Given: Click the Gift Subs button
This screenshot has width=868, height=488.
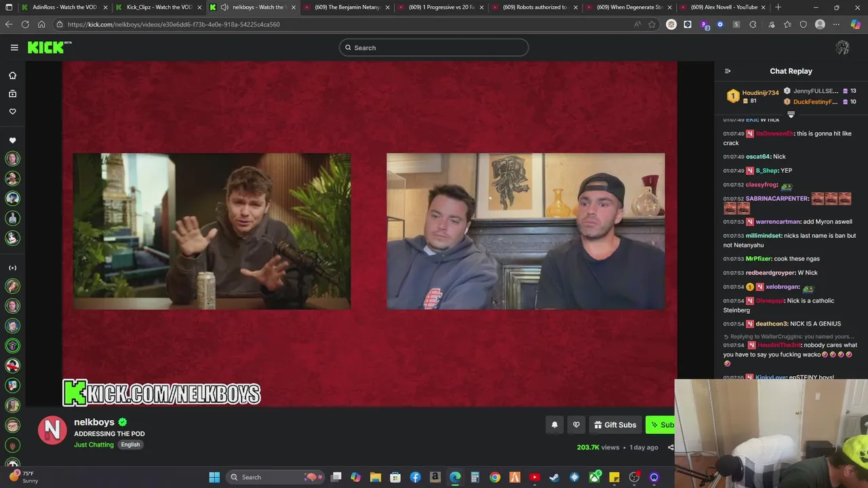Looking at the screenshot, I should coord(615,425).
